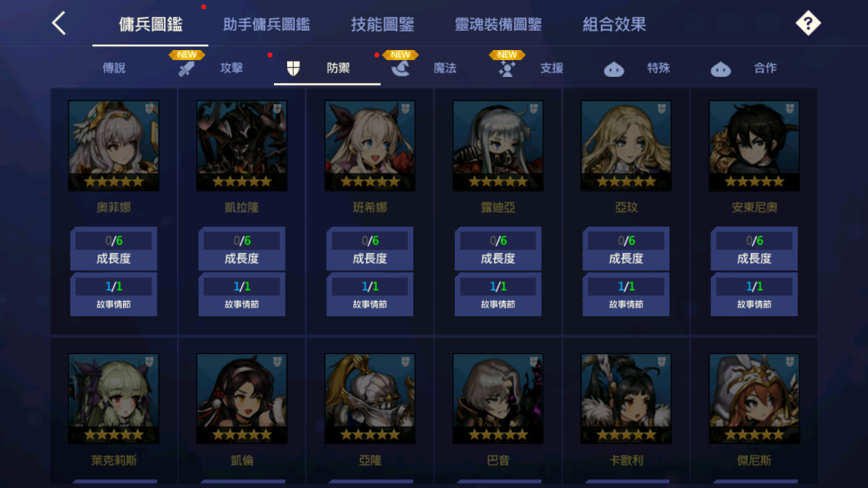Select the blob icon next to 特殊
This screenshot has width=868, height=488.
point(613,69)
